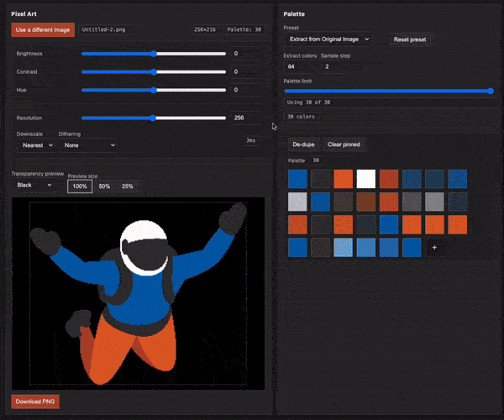Click the Sample step input field
This screenshot has height=420, width=504.
pyautogui.click(x=336, y=66)
